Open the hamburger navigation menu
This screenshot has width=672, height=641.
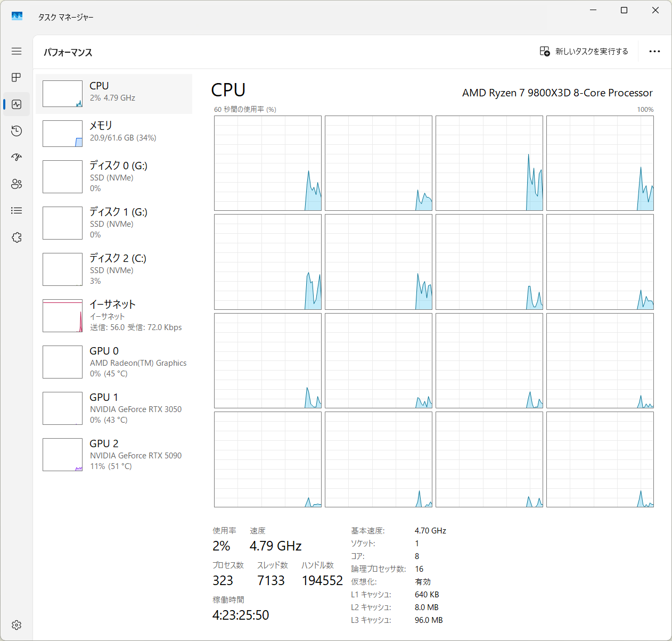pos(17,51)
